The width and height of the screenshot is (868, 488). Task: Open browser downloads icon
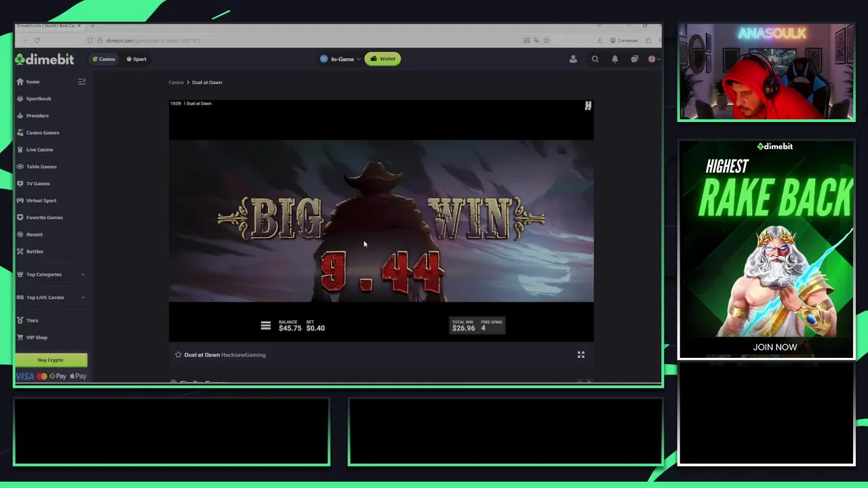[x=599, y=40]
